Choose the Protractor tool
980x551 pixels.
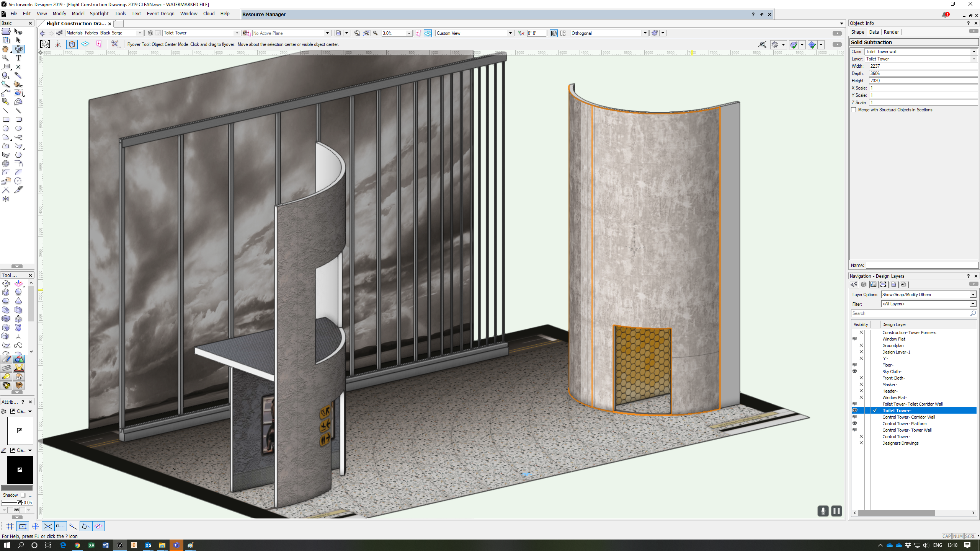(18, 102)
